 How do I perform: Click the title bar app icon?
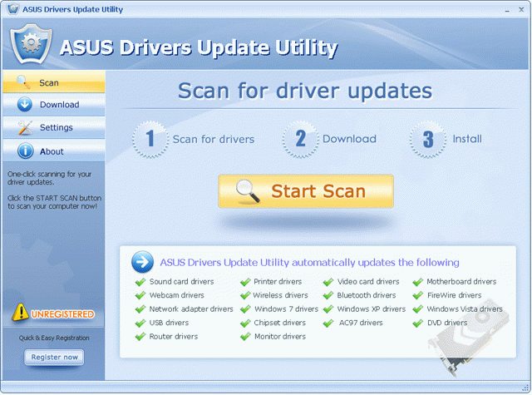[13, 9]
